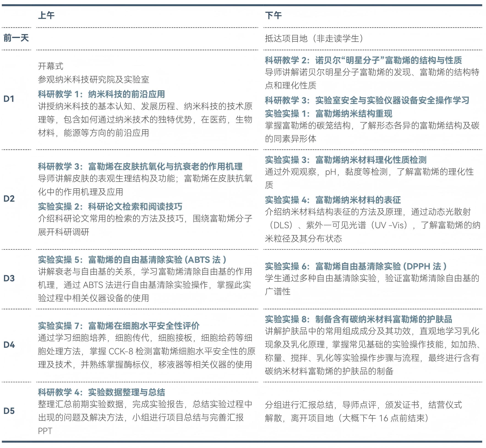Click heading 科研教学 2 诺贝尔明星分子富勒烯

pos(363,60)
